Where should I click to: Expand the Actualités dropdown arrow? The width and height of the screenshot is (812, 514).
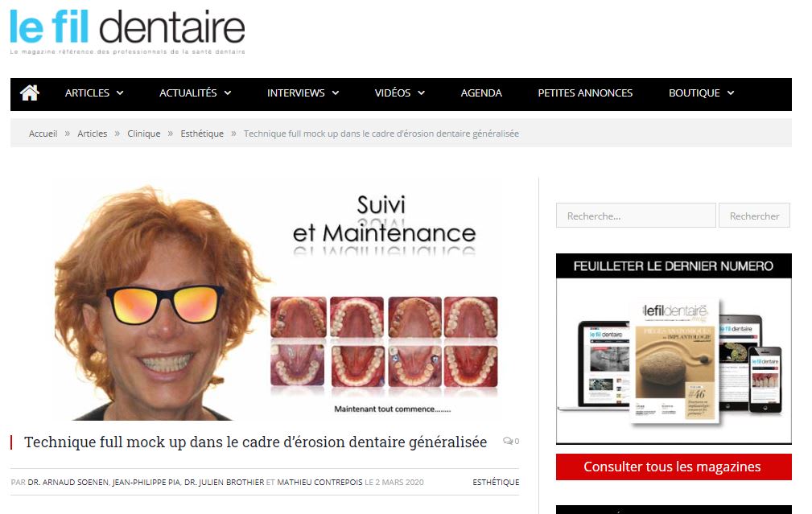click(228, 93)
